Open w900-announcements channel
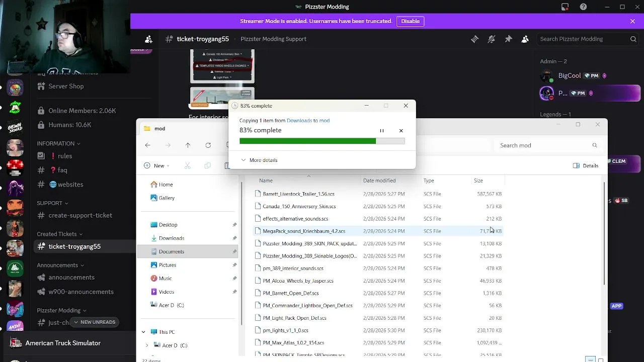The height and width of the screenshot is (362, 644). [79, 292]
